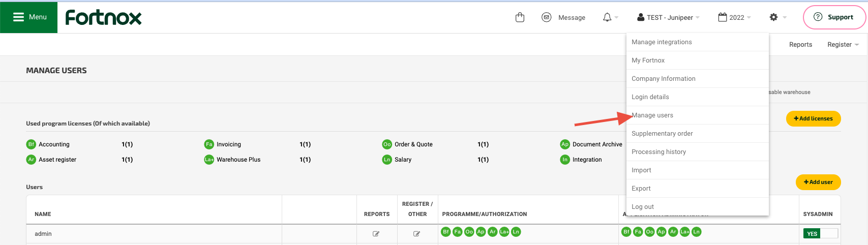
Task: Click admin's Oo badge in administrator column
Action: [x=650, y=232]
